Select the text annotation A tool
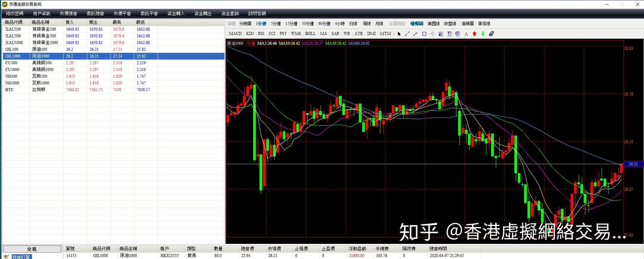644x259 pixels. pos(466,33)
